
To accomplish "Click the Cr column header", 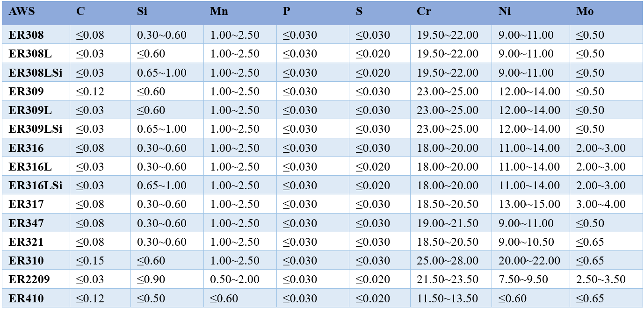I will [424, 12].
